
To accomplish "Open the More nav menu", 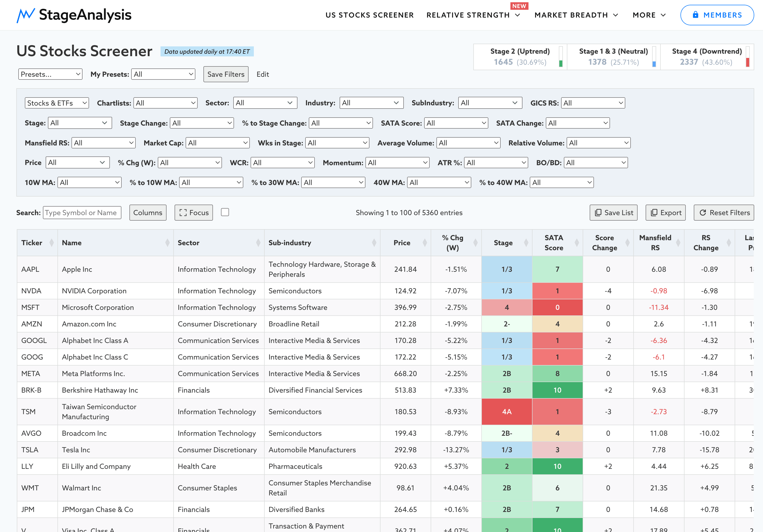I will 649,15.
